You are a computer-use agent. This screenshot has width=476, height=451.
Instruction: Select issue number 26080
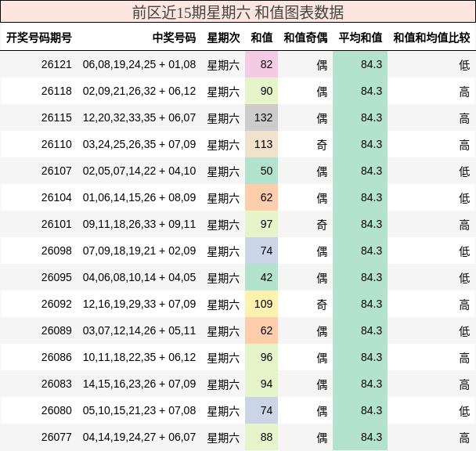tap(56, 410)
